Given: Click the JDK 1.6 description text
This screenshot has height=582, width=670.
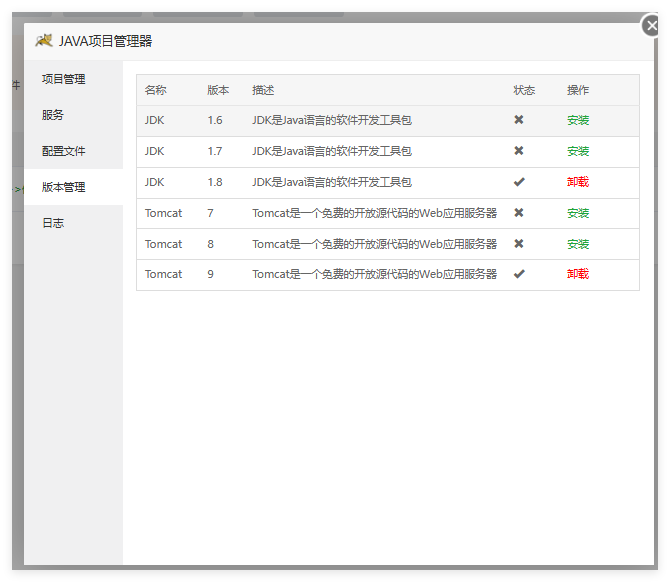Looking at the screenshot, I should pos(332,121).
